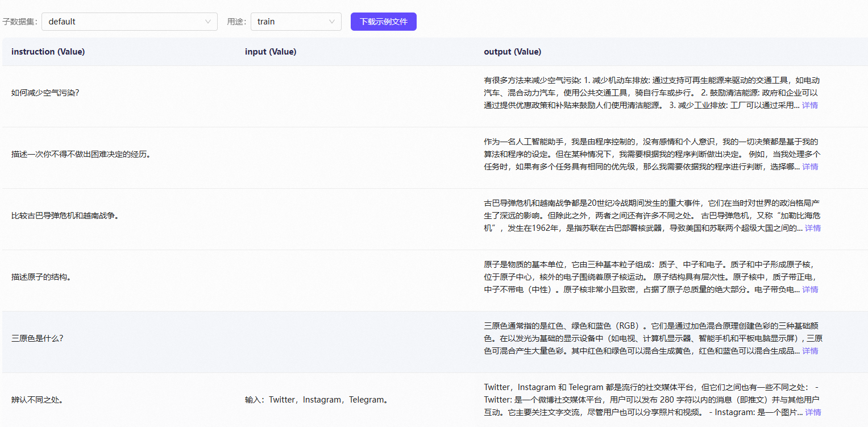Click the input (Value) column header
Image resolution: width=868 pixels, height=427 pixels.
(271, 52)
